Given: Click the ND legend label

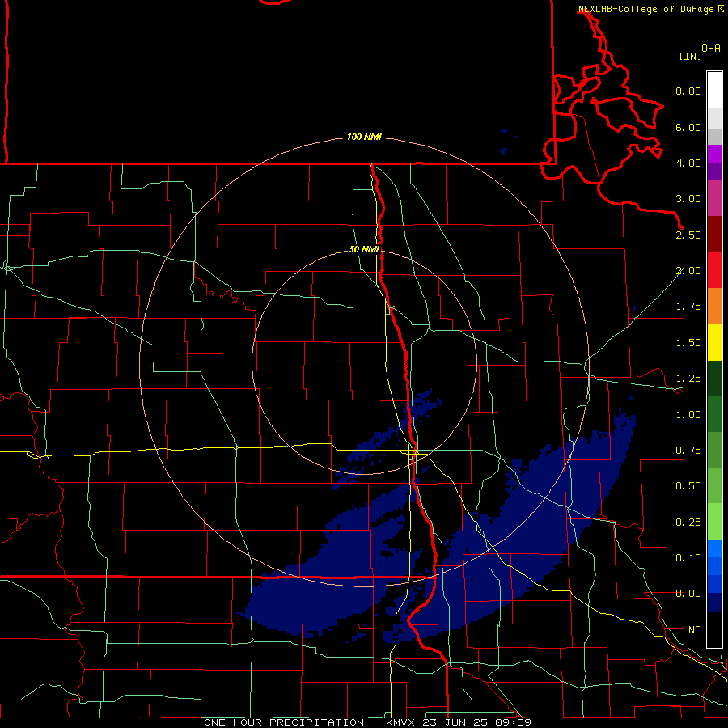Looking at the screenshot, I should click(695, 630).
